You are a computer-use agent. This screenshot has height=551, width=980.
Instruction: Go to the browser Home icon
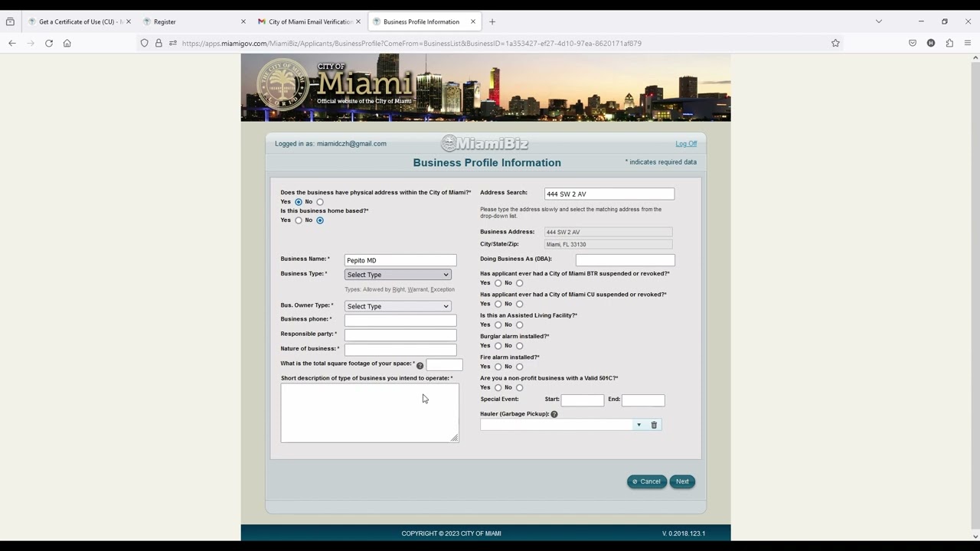pos(67,43)
